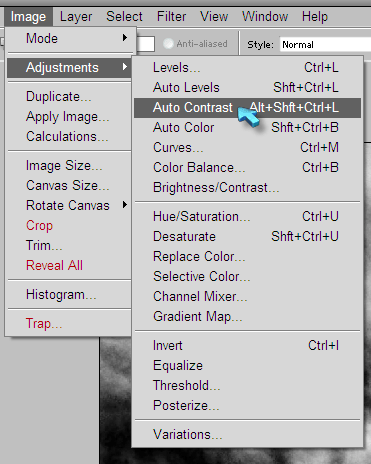Click Auto Contrast in Adjustments submenu
Image resolution: width=371 pixels, height=464 pixels.
click(247, 108)
